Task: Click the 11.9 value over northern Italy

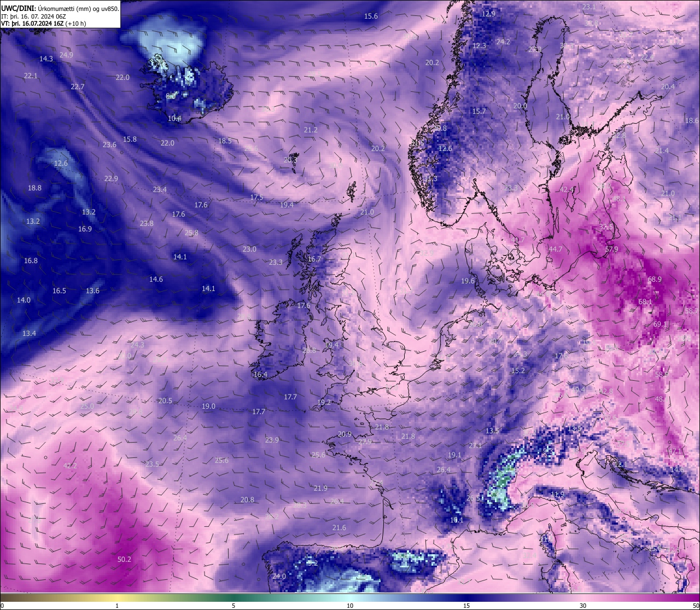Action: tap(557, 495)
